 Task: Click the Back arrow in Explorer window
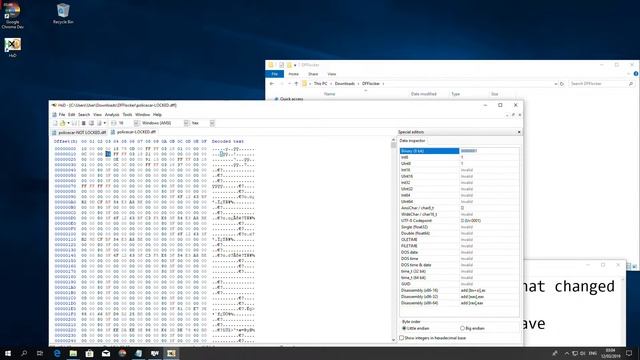tap(272, 84)
